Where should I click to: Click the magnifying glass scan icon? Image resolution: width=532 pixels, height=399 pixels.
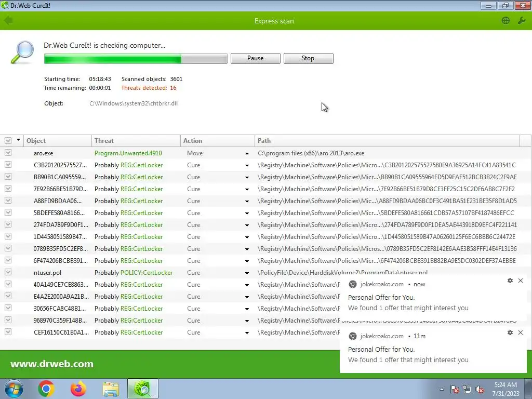click(x=22, y=52)
